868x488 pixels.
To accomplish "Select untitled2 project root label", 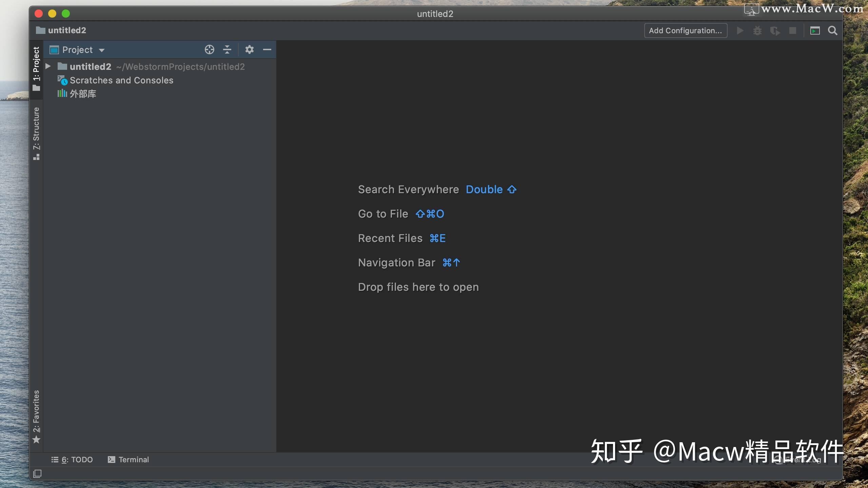I will click(91, 67).
